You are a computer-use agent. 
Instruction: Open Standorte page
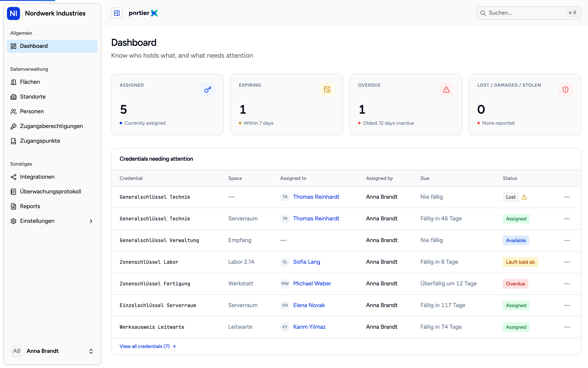[52, 97]
